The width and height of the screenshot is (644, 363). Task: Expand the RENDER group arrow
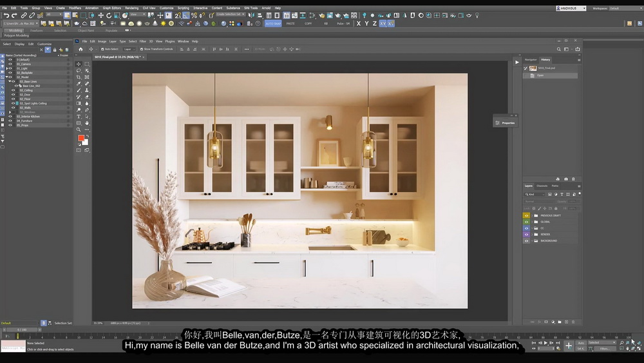pyautogui.click(x=532, y=234)
